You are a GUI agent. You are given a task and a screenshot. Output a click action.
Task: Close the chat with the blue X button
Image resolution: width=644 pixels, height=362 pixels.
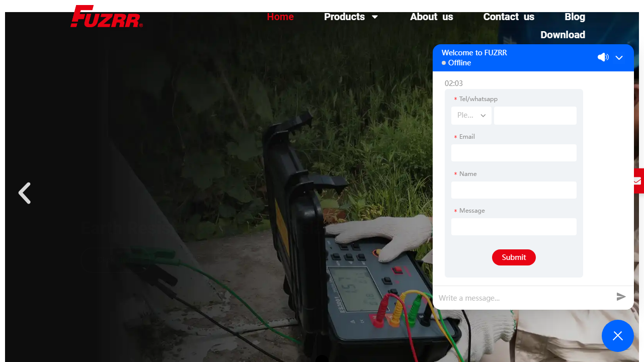618,336
